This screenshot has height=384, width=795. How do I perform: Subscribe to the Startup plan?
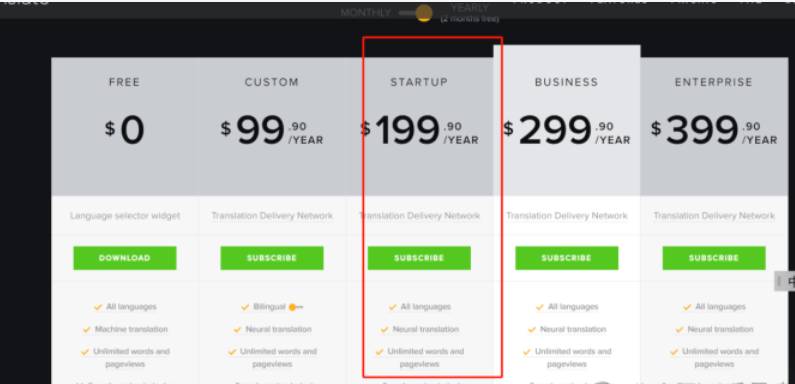pos(419,258)
